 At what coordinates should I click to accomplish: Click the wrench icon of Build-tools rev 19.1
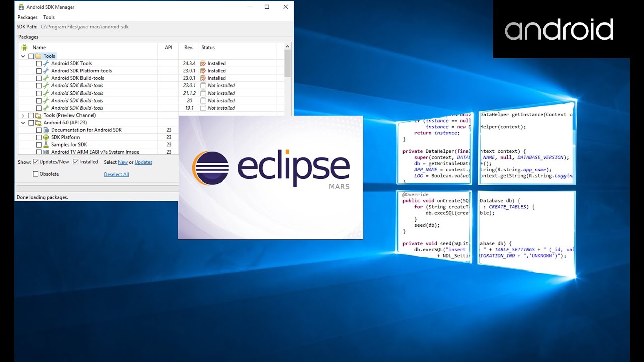pyautogui.click(x=46, y=108)
